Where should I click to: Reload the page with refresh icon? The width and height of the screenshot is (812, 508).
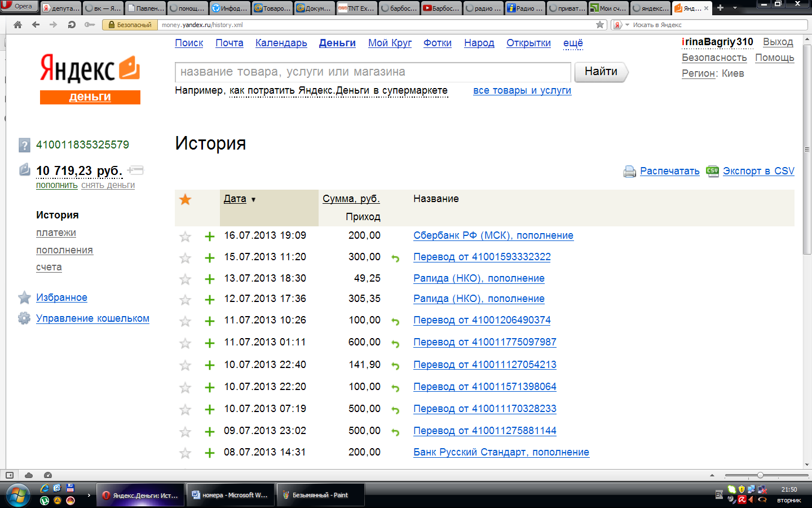72,25
